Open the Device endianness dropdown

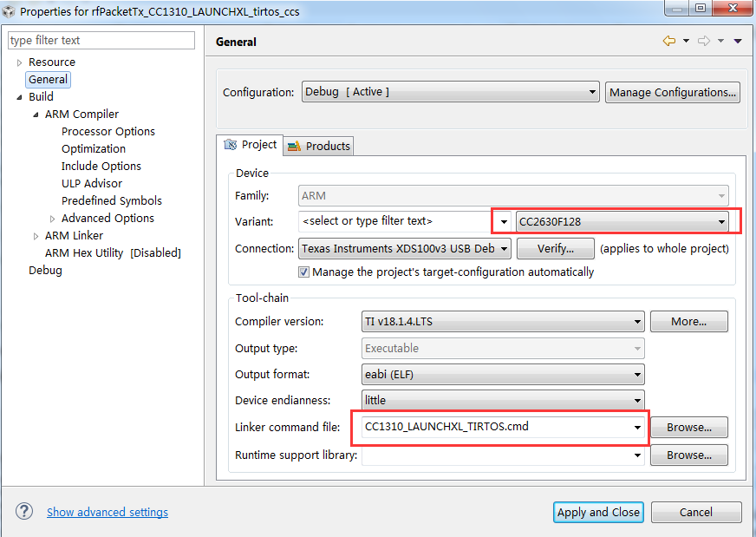(503, 400)
